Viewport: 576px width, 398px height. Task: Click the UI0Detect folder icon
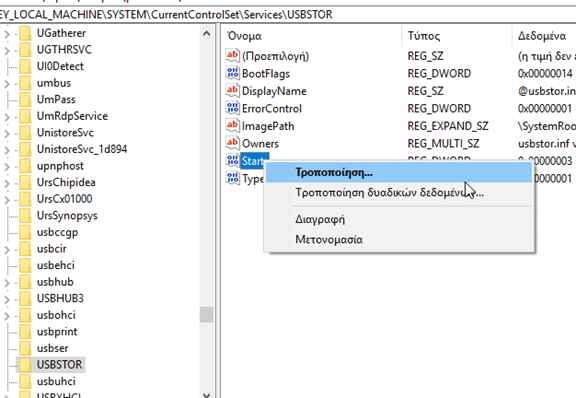click(25, 66)
